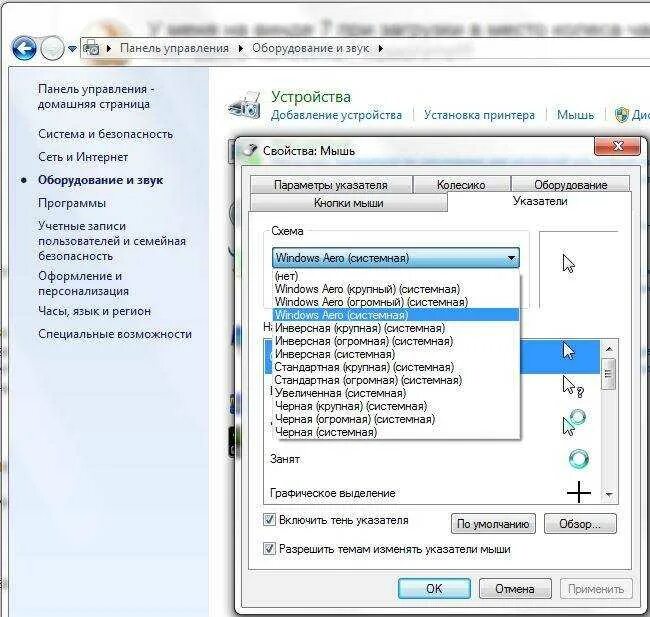Select the Указатели tab
The height and width of the screenshot is (617, 650).
click(x=540, y=201)
